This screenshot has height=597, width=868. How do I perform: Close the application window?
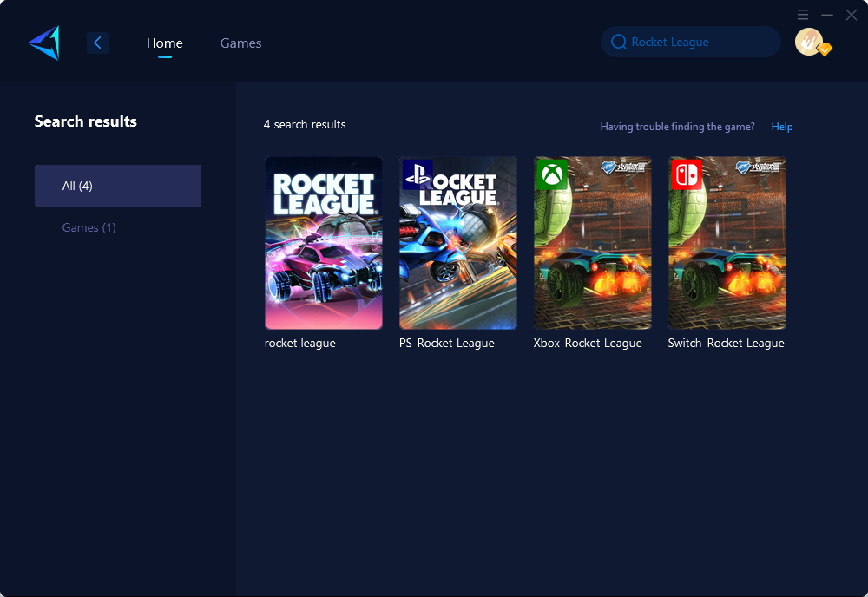click(x=852, y=15)
